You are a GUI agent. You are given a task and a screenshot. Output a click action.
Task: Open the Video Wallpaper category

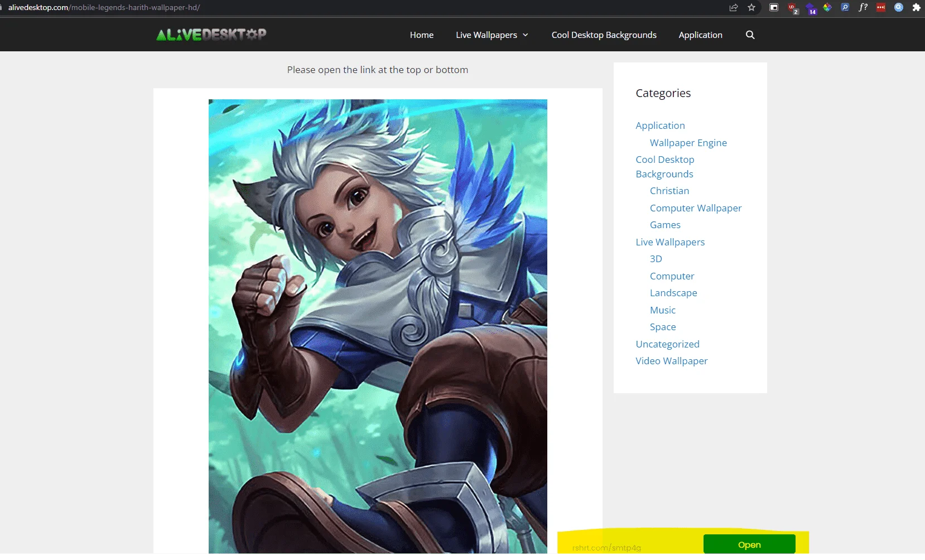click(672, 361)
